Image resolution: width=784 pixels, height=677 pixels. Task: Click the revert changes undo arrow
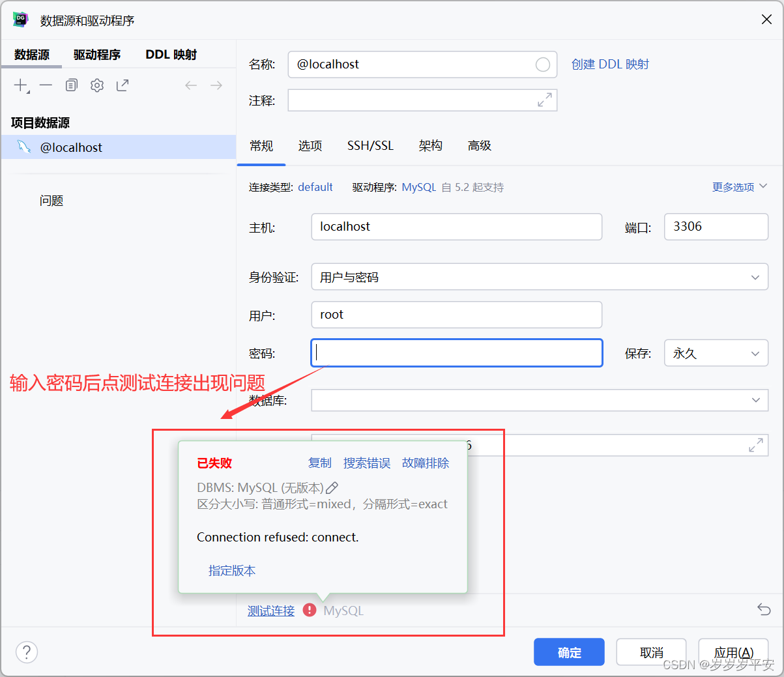click(x=764, y=610)
